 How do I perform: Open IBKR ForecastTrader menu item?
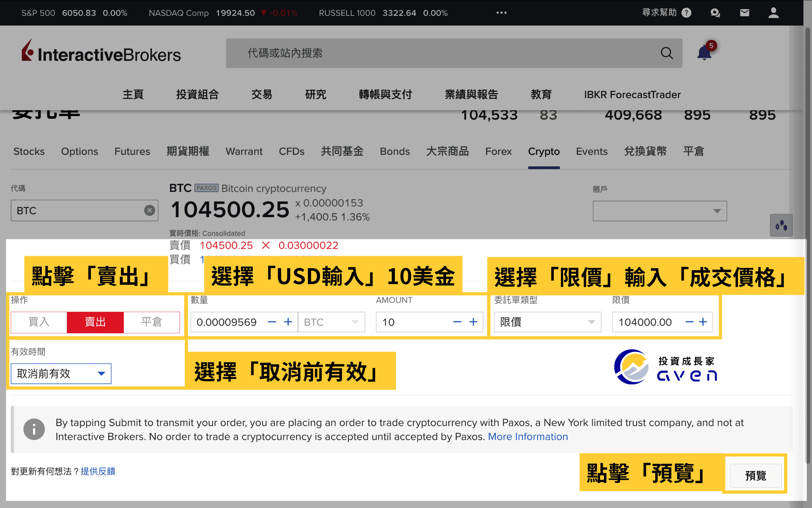[x=632, y=95]
